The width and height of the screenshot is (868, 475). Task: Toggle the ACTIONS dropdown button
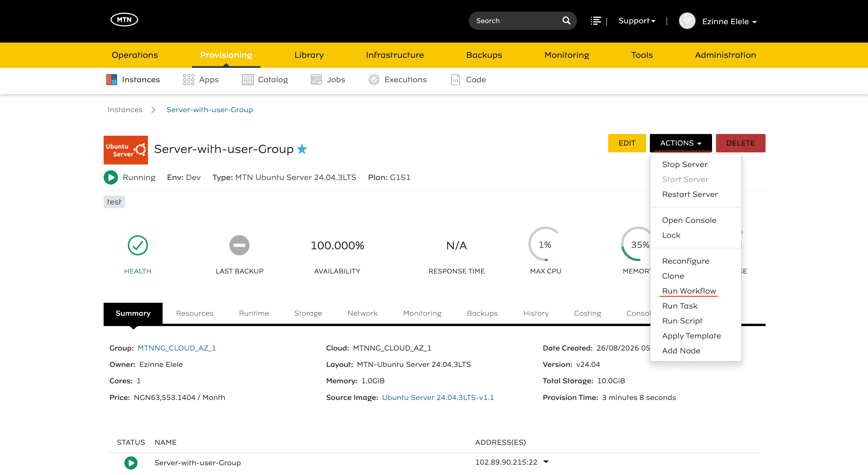coord(681,143)
